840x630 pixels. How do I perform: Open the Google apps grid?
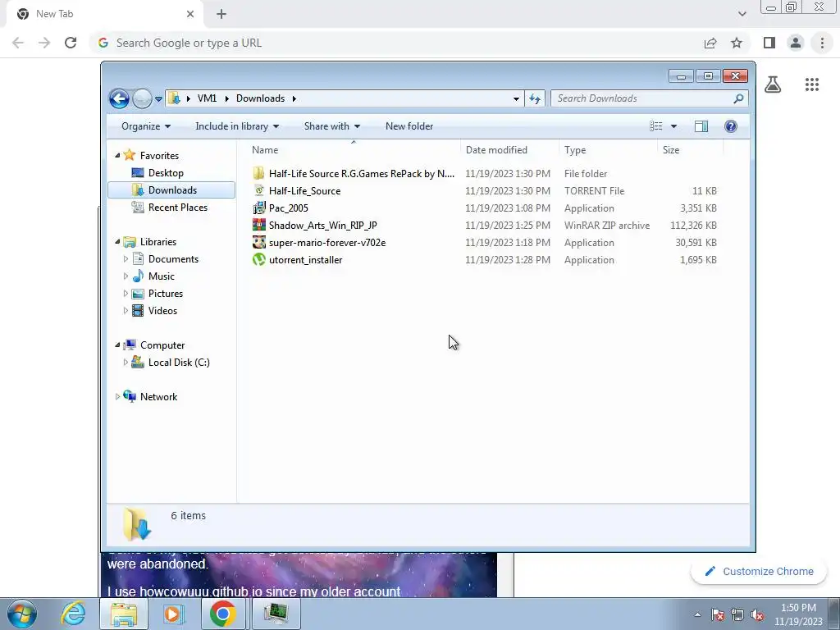point(812,84)
